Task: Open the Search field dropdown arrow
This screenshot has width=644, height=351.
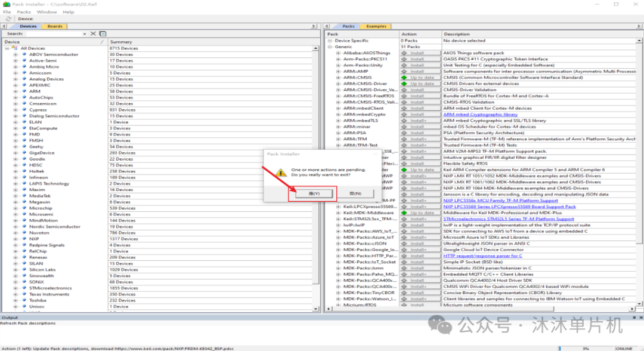Action: [x=85, y=33]
